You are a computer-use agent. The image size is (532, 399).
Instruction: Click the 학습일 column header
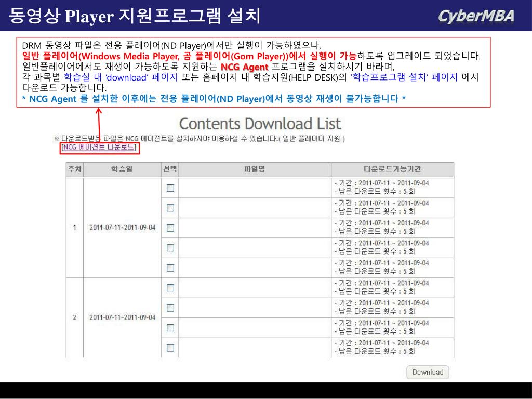tap(122, 169)
